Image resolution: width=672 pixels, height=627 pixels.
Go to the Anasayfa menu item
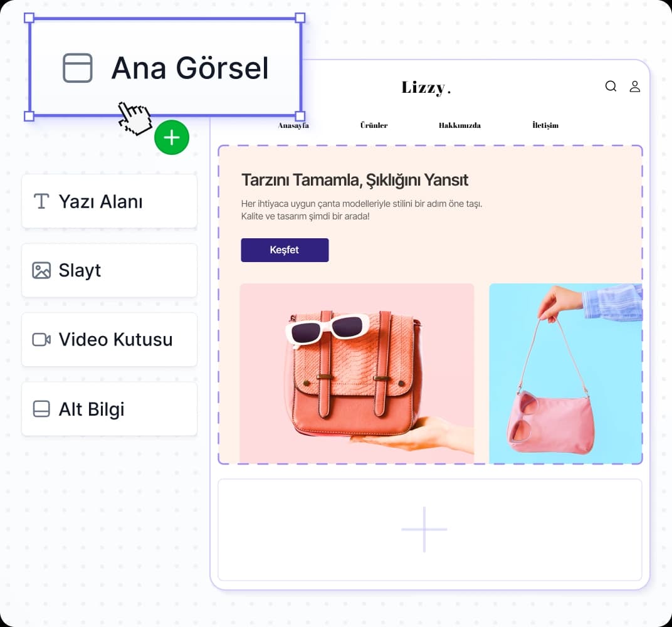coord(293,125)
